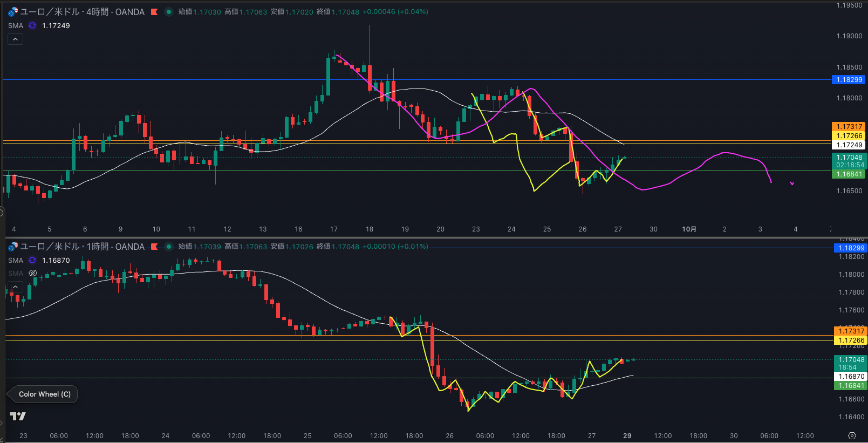Click the yellow 1.17266 price label on lower chart
868x443 pixels.
tap(851, 340)
